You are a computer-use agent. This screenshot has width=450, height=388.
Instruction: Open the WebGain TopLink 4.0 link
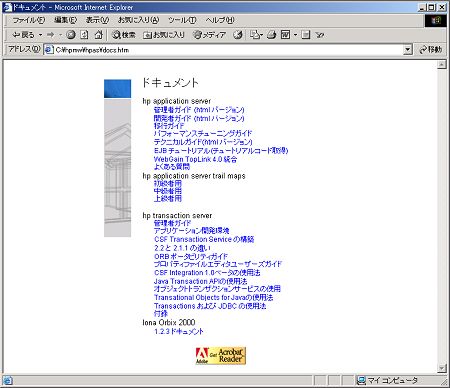click(195, 159)
